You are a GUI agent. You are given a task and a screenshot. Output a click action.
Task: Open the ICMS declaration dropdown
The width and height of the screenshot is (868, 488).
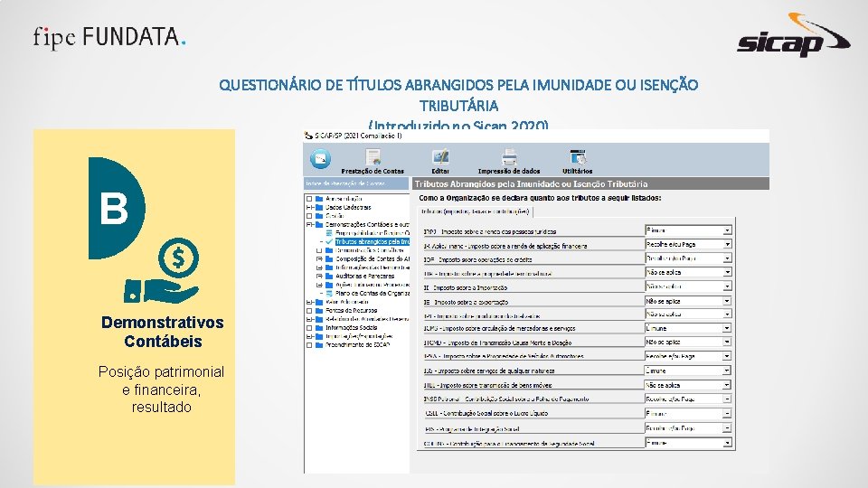click(x=727, y=328)
